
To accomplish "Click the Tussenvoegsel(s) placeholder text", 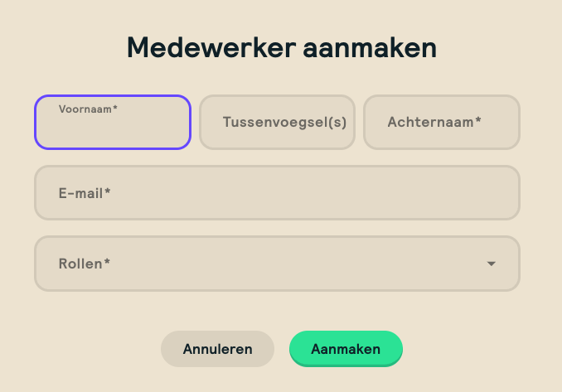I will (x=284, y=123).
